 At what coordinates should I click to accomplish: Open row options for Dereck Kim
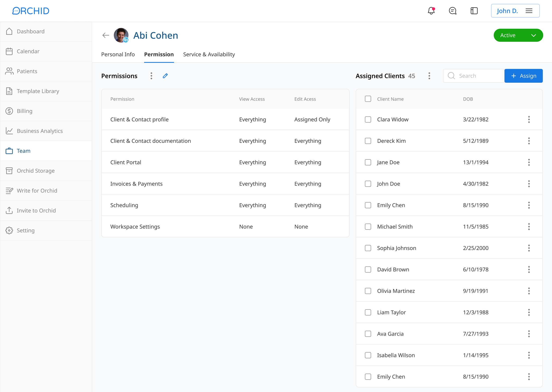[529, 141]
